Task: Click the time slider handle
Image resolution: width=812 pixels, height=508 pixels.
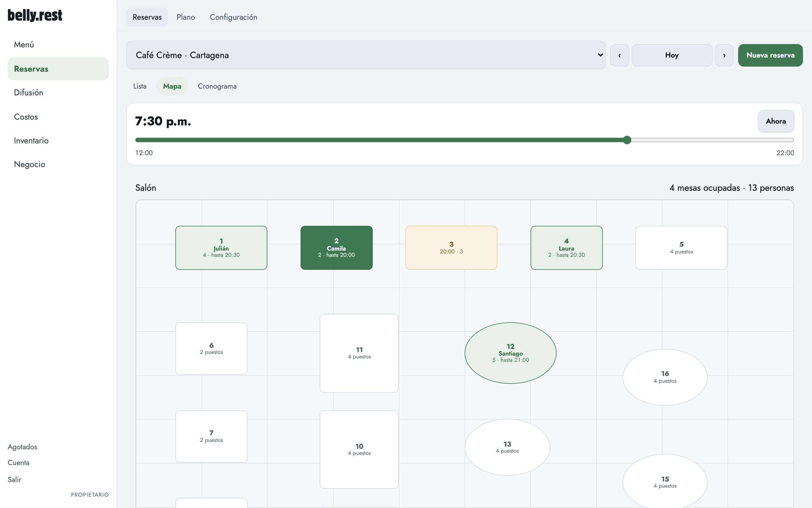Action: pyautogui.click(x=627, y=140)
